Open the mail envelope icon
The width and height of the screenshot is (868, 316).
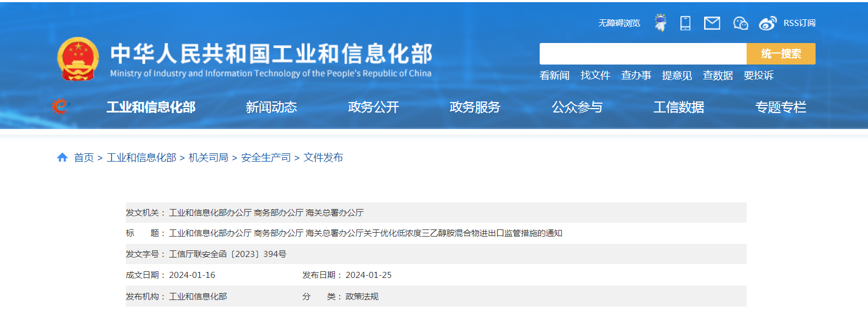click(x=712, y=23)
